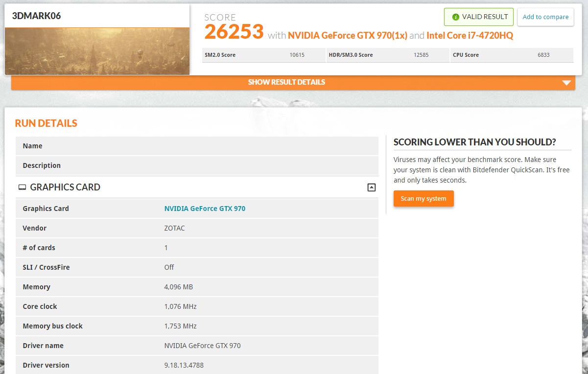The height and width of the screenshot is (374, 588).
Task: Click the Valid Result badge
Action: pos(479,17)
